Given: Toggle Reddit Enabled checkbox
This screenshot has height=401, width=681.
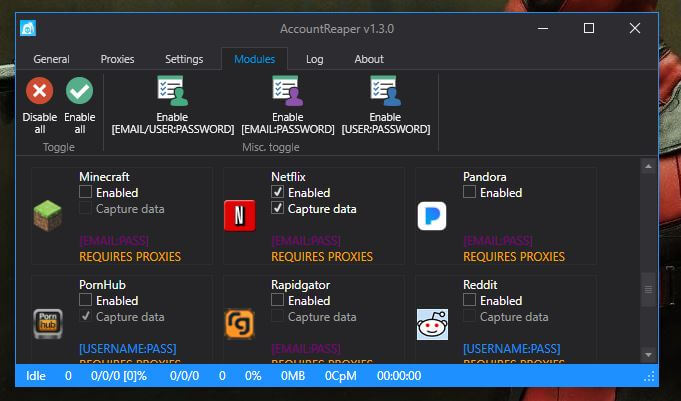Looking at the screenshot, I should (x=469, y=300).
